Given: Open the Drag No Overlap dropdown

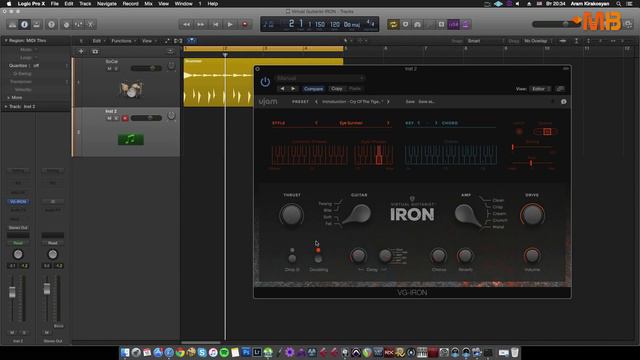Looking at the screenshot, I should click(x=537, y=41).
